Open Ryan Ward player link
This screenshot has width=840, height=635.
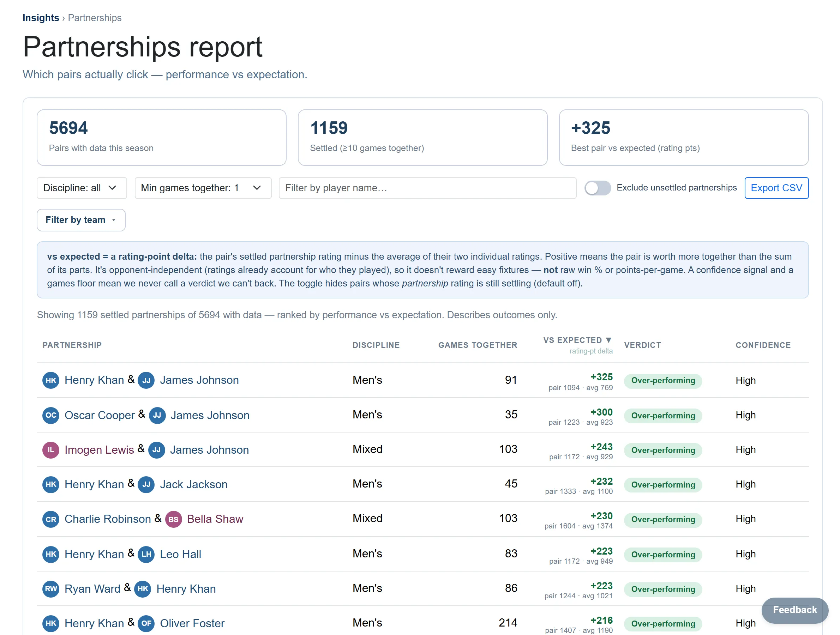pyautogui.click(x=92, y=589)
